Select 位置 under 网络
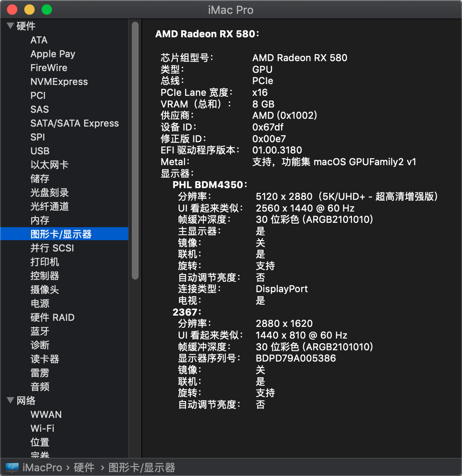The image size is (462, 476). tap(40, 442)
